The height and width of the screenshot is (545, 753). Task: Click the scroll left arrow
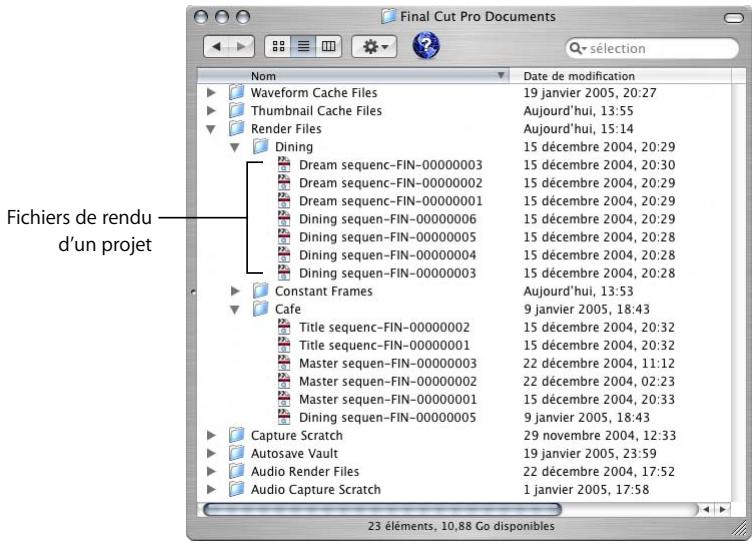[706, 509]
